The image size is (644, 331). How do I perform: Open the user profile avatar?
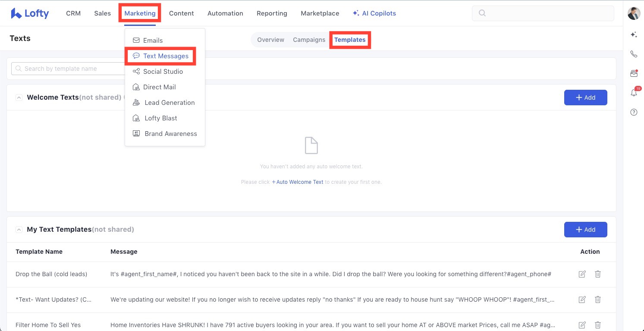[x=634, y=13]
